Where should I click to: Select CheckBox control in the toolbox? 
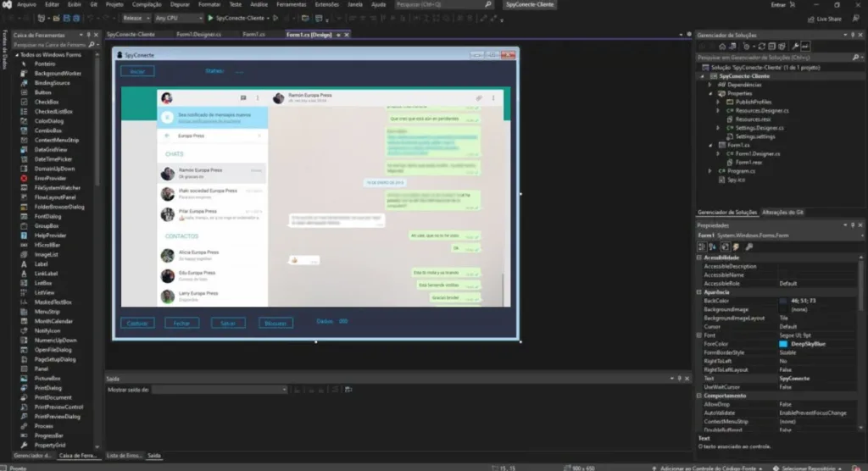46,102
